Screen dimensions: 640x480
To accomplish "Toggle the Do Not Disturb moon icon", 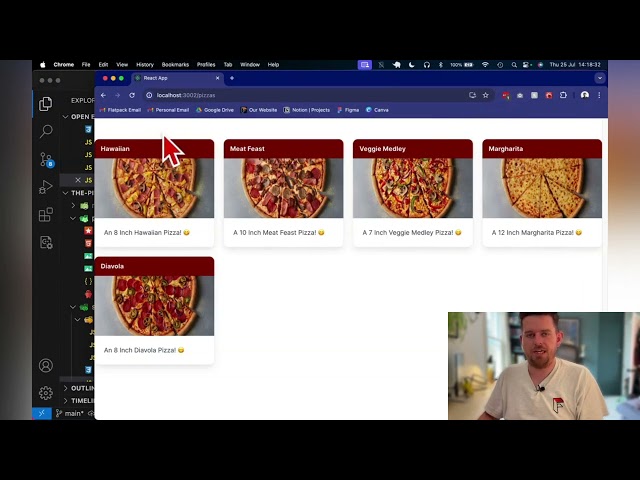I will coord(411,64).
